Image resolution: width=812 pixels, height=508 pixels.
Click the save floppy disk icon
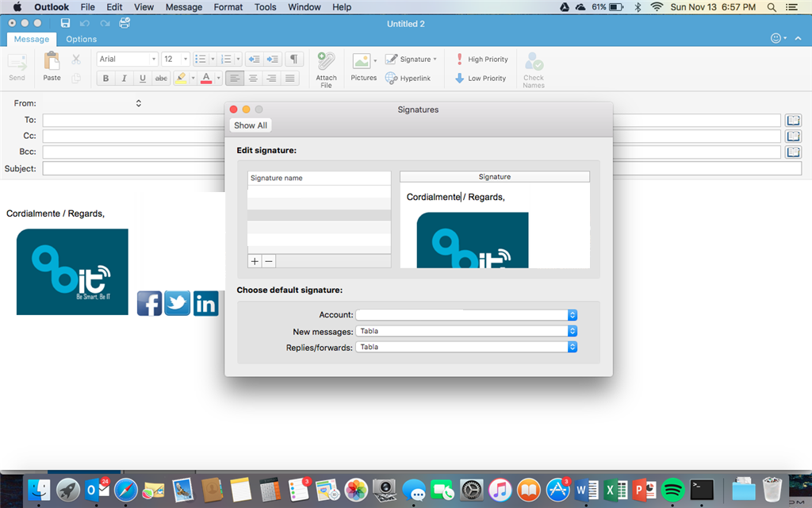pyautogui.click(x=65, y=23)
